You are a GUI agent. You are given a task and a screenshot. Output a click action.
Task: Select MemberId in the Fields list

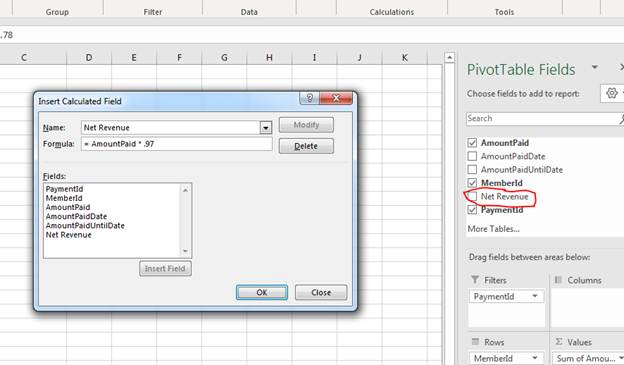click(64, 198)
